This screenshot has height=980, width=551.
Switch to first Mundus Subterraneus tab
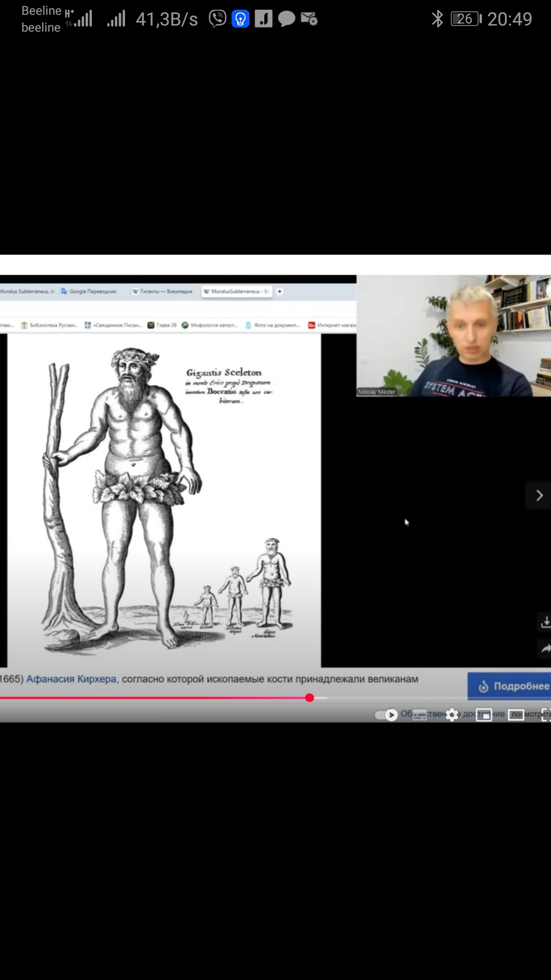(28, 291)
